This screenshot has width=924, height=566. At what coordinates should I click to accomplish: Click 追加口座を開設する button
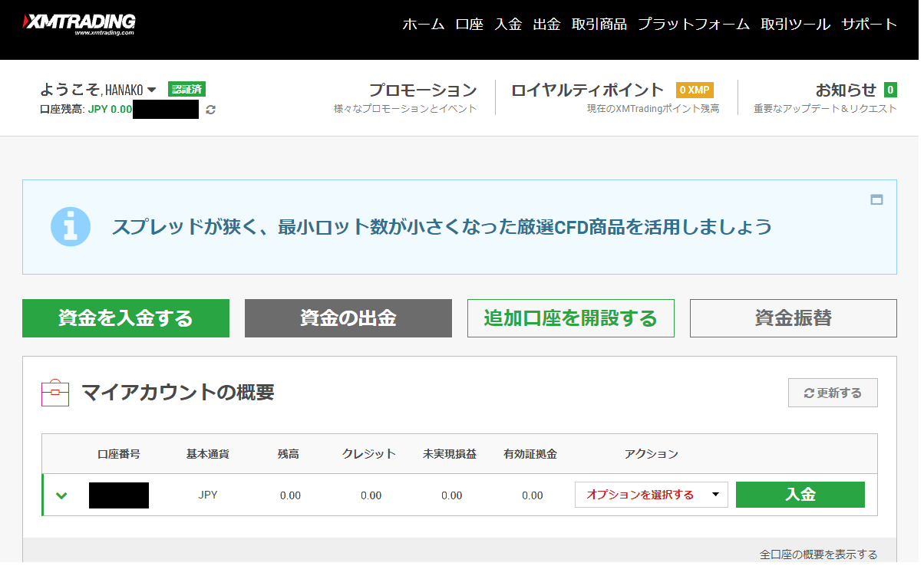571,318
